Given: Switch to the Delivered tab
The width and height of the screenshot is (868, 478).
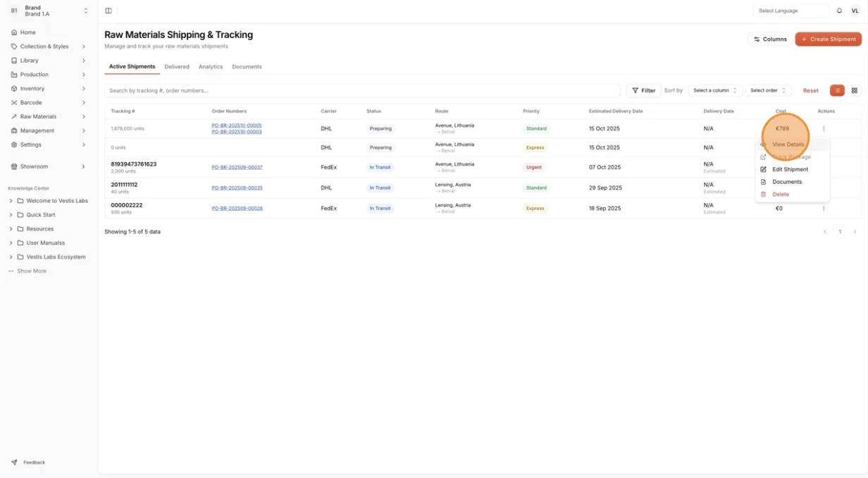Looking at the screenshot, I should point(177,67).
